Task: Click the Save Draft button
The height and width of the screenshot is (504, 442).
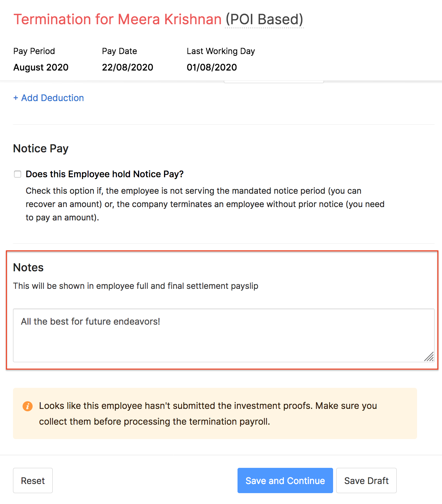Action: coord(366,480)
